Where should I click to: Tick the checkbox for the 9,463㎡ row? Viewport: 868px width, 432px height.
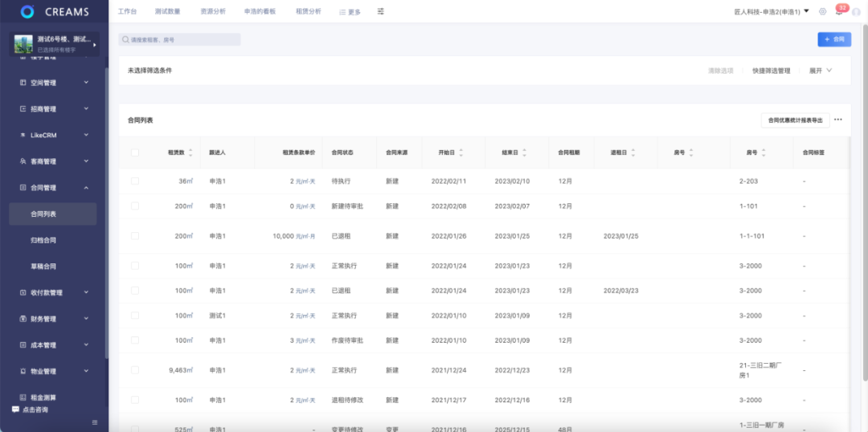(x=135, y=370)
